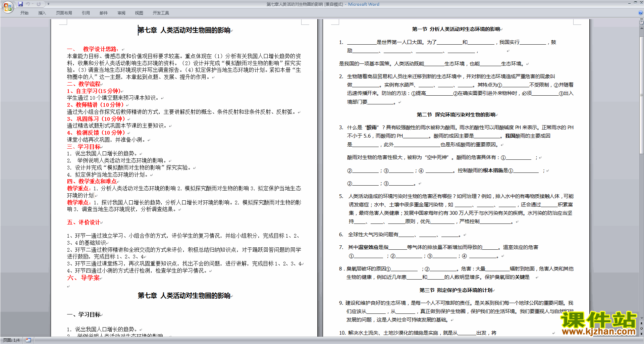
Task: Open the 开发工具 tab
Action: coord(161,13)
